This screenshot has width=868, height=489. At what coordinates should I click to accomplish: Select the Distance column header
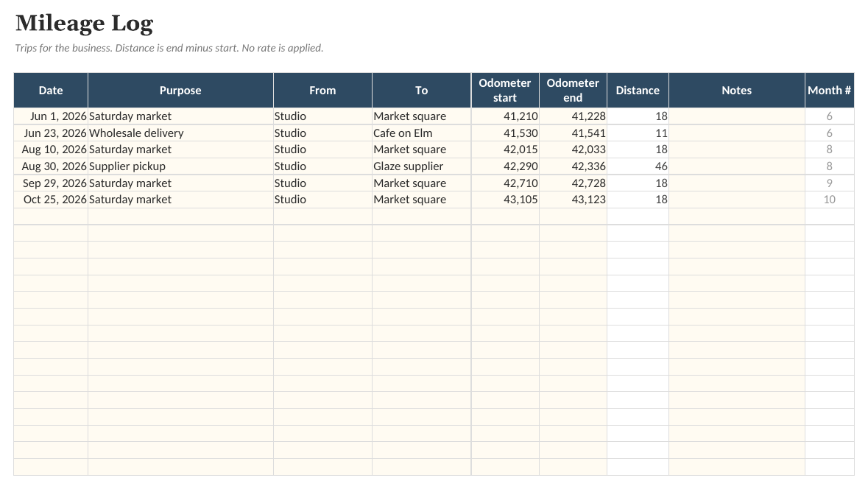coord(638,91)
